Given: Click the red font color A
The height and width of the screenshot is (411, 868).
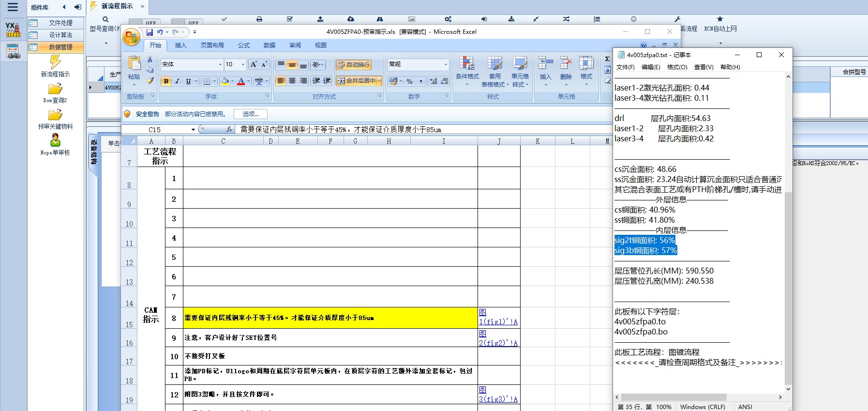Looking at the screenshot, I should (x=241, y=81).
